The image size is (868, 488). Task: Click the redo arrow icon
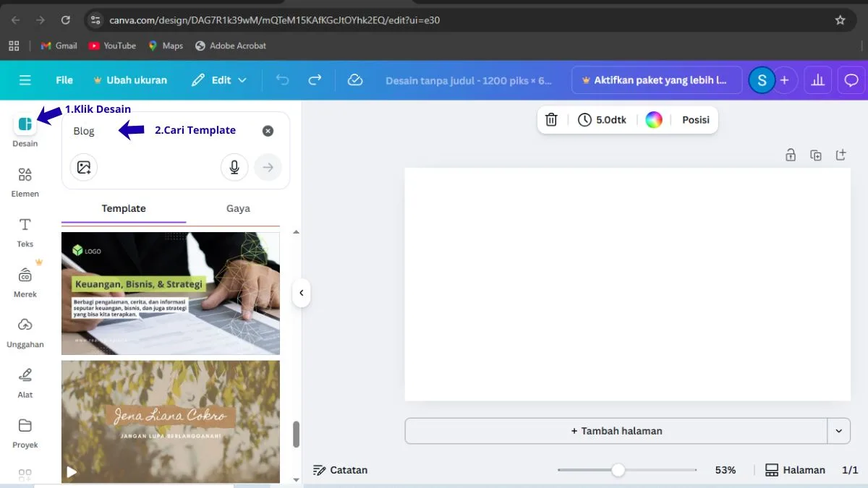(315, 80)
